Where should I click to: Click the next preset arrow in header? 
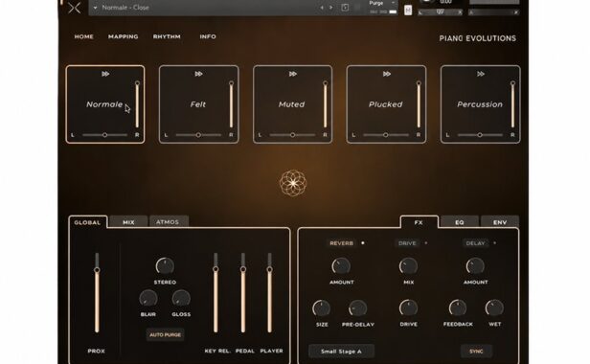click(331, 8)
